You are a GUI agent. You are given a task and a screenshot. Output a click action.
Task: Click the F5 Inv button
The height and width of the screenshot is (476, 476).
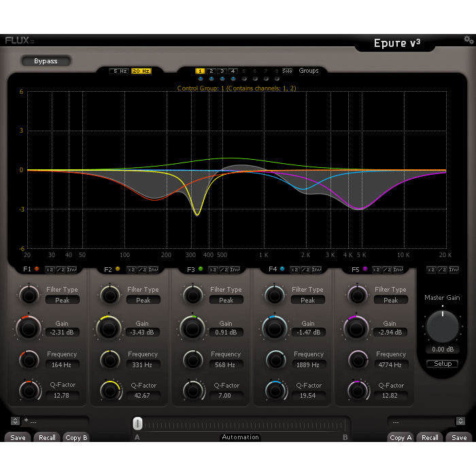(x=398, y=269)
